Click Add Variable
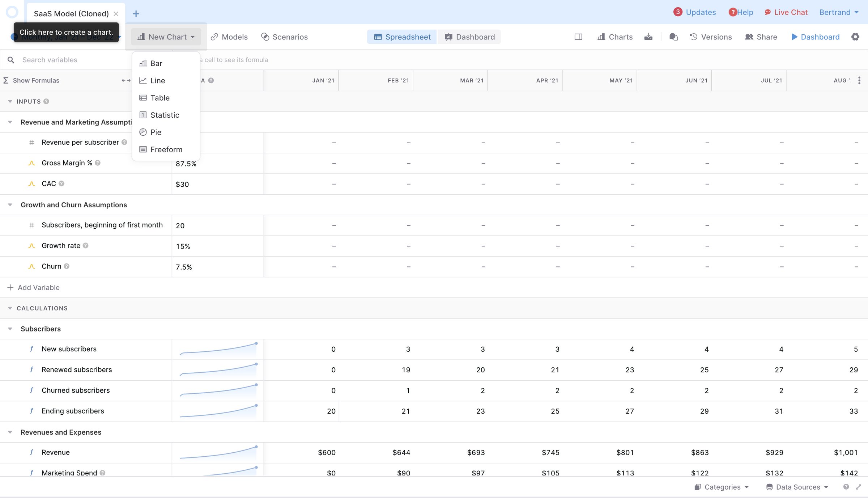This screenshot has height=499, width=868. click(33, 288)
